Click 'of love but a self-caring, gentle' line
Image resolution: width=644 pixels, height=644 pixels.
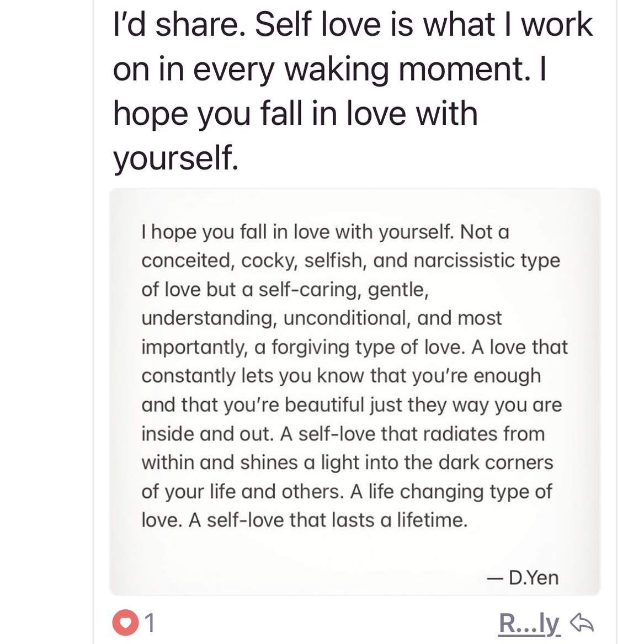(285, 290)
